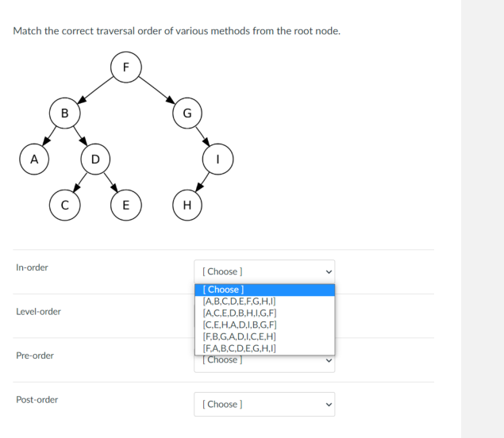Click the Level-order row label
The height and width of the screenshot is (438, 504).
[39, 312]
